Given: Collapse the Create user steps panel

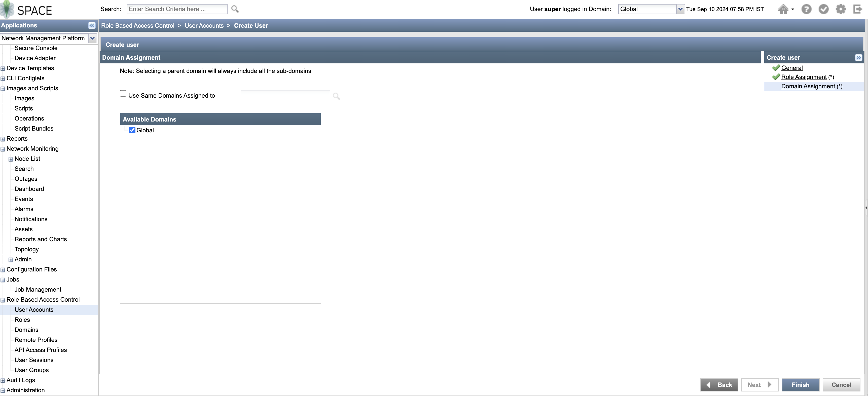Looking at the screenshot, I should pos(858,58).
